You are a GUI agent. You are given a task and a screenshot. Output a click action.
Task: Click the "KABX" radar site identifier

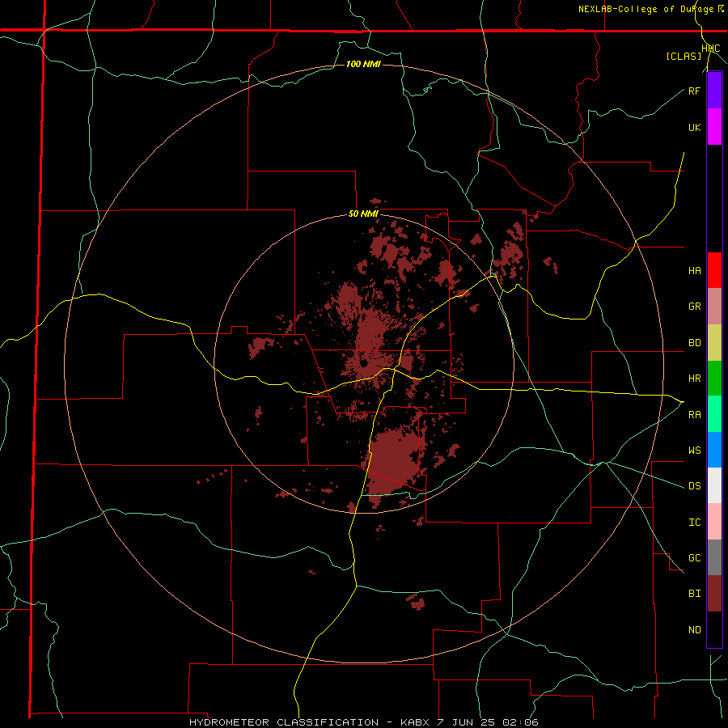tap(415, 722)
